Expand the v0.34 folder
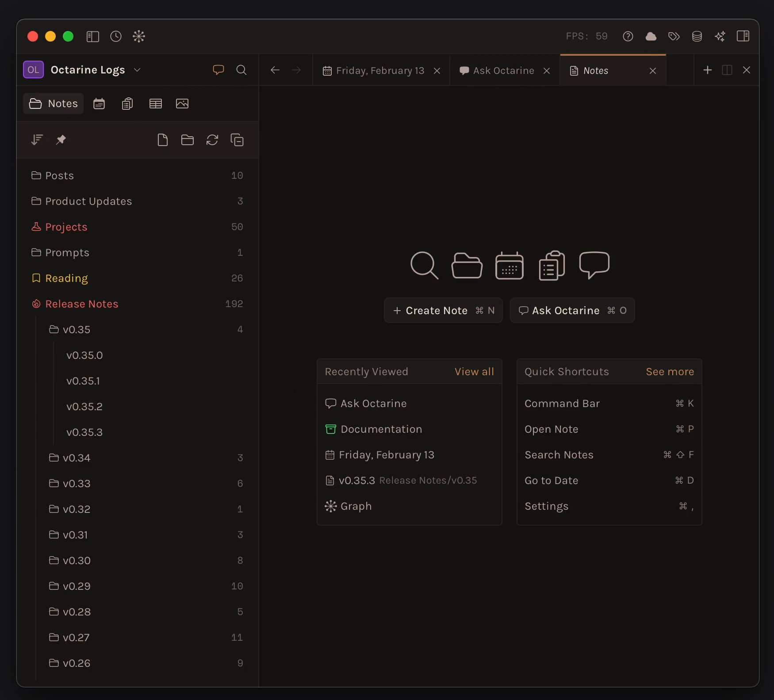Image resolution: width=774 pixels, height=700 pixels. [146, 458]
